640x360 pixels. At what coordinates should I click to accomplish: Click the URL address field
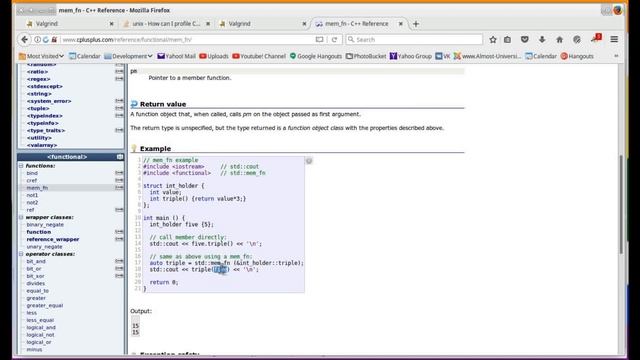coord(188,40)
